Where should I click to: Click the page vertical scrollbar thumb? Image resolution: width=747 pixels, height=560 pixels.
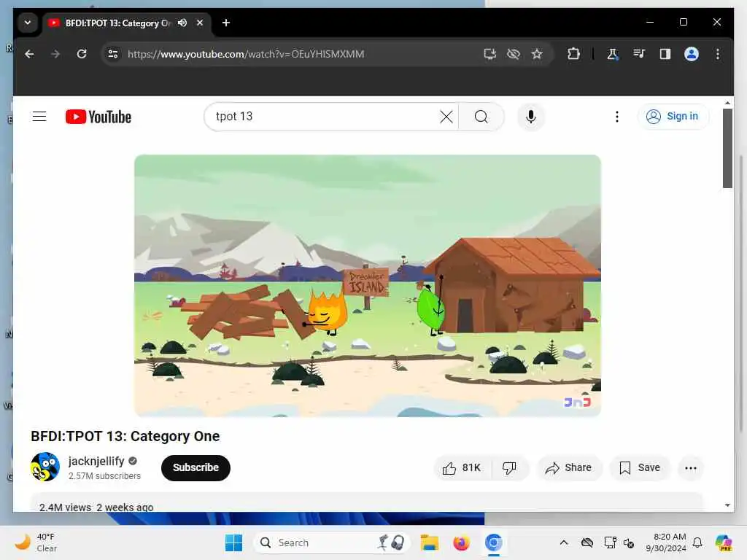point(727,148)
